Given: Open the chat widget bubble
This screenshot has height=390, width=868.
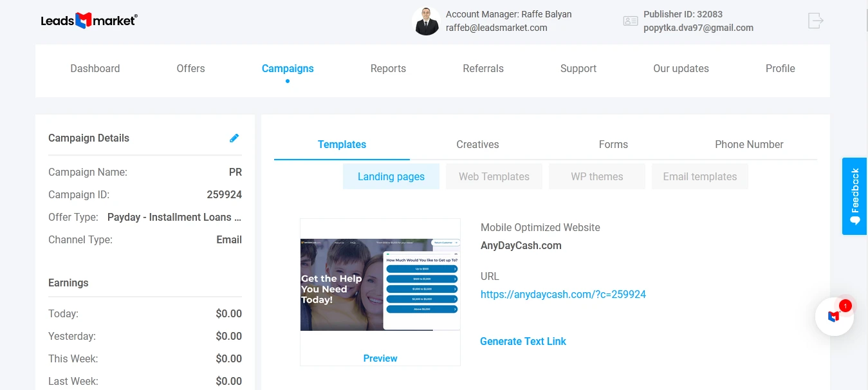Looking at the screenshot, I should coord(834,316).
